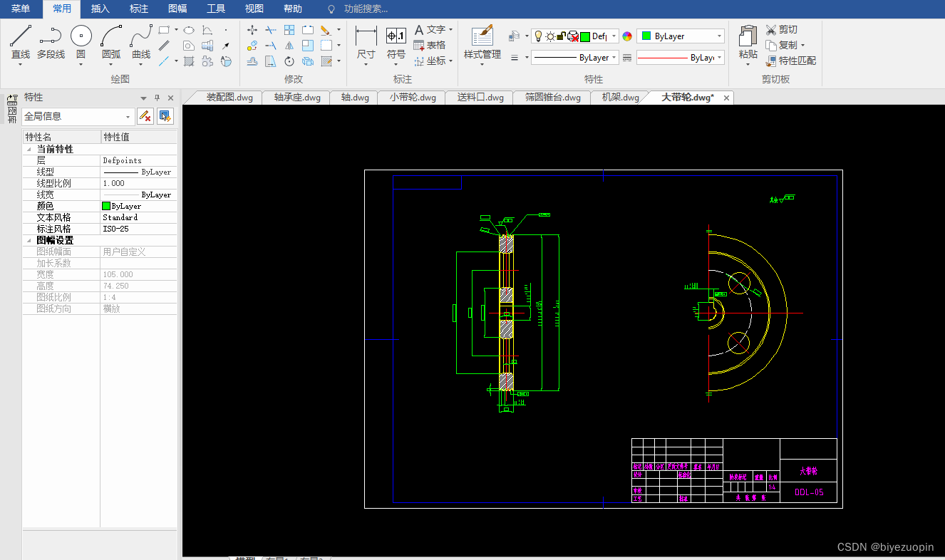Select the 直线 line drawing tool
This screenshot has width=945, height=560.
[x=20, y=43]
